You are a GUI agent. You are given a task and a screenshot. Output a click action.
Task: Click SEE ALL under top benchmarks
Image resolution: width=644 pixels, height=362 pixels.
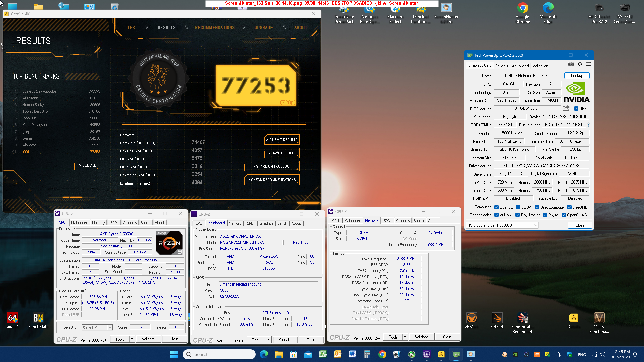[x=87, y=165]
